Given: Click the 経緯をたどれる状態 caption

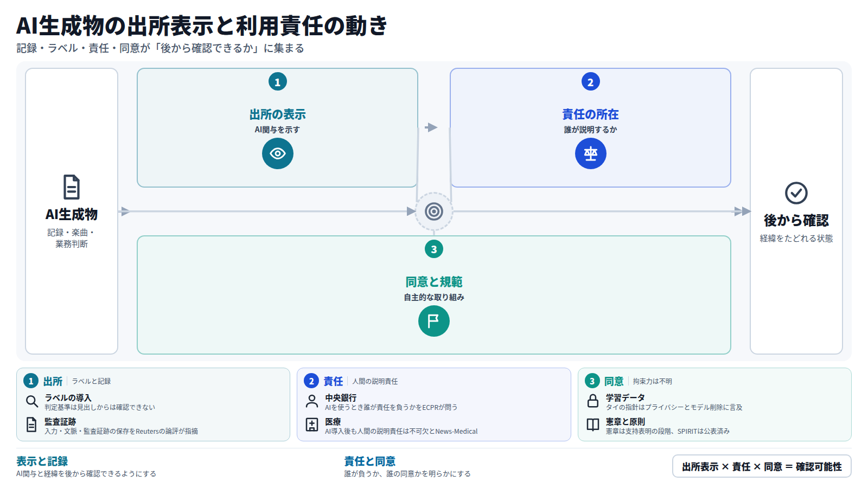Looking at the screenshot, I should (x=796, y=239).
